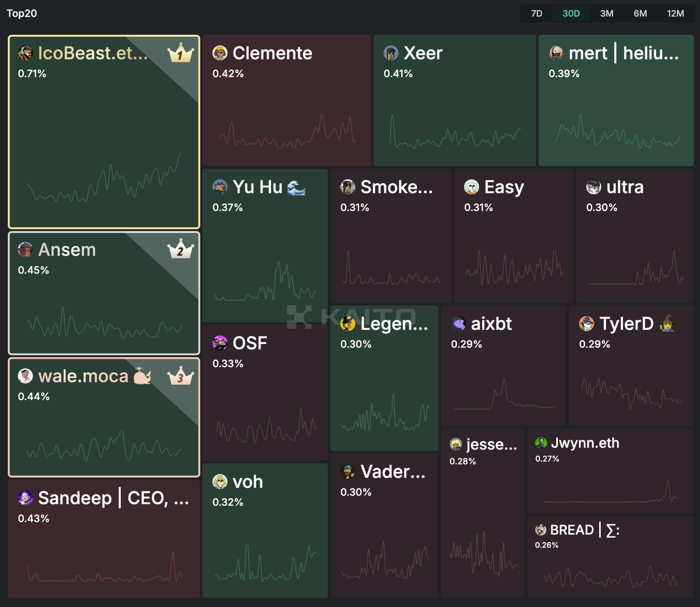Screen dimensions: 700x607
Task: Switch to the 7D time range
Action: (x=536, y=14)
